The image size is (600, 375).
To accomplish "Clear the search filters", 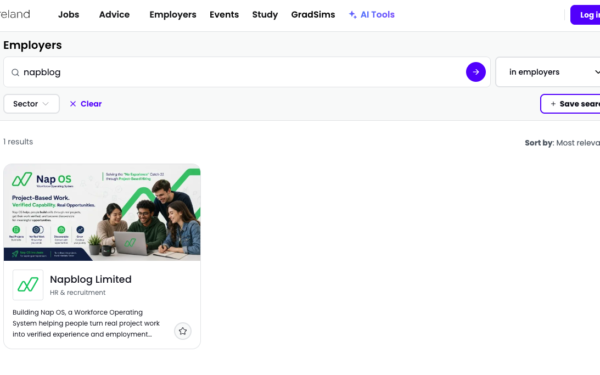I will (x=85, y=104).
